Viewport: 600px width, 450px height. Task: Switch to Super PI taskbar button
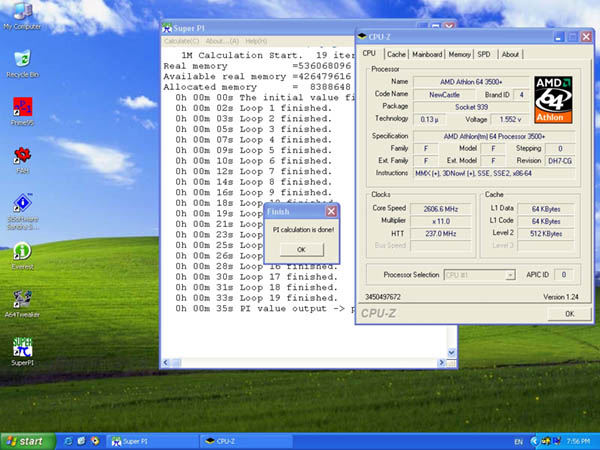152,442
